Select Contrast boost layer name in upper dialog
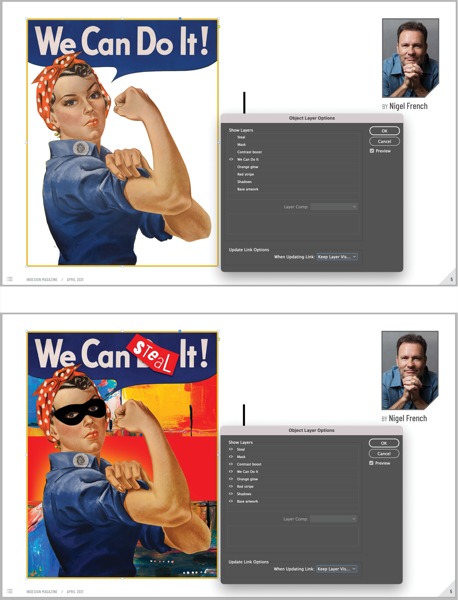The width and height of the screenshot is (458, 600). (x=249, y=152)
